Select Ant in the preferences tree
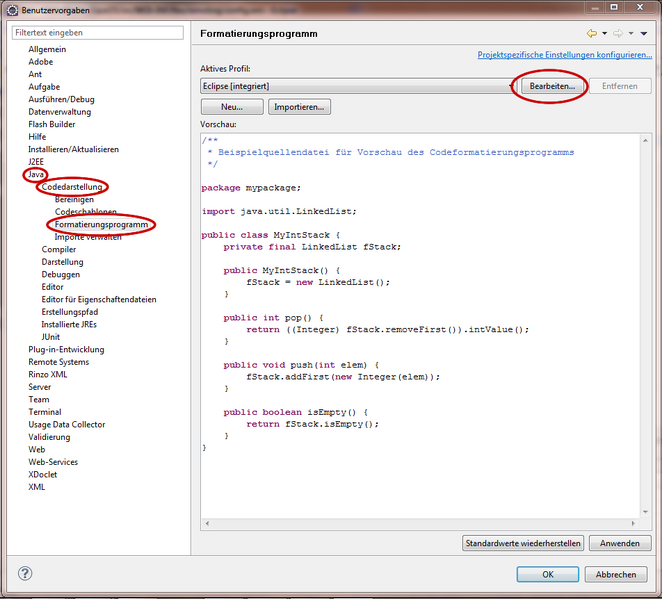This screenshot has height=599, width=662. 35,74
